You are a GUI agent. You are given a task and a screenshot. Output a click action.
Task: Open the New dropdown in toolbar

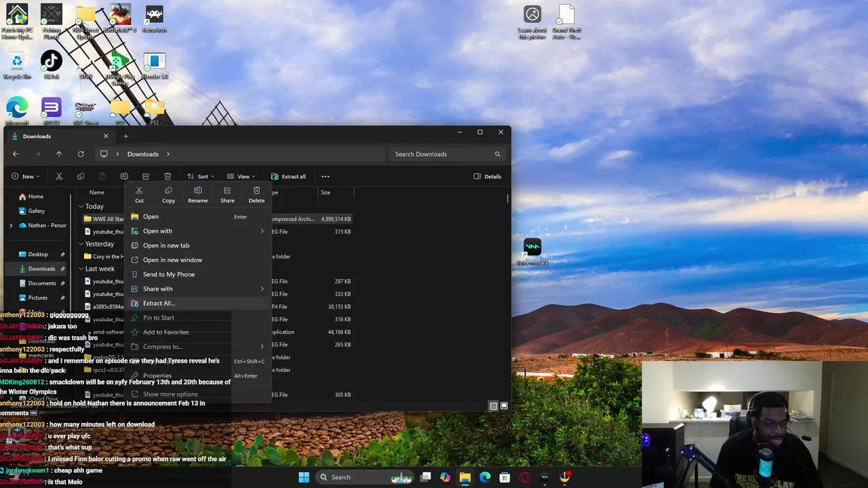click(26, 176)
